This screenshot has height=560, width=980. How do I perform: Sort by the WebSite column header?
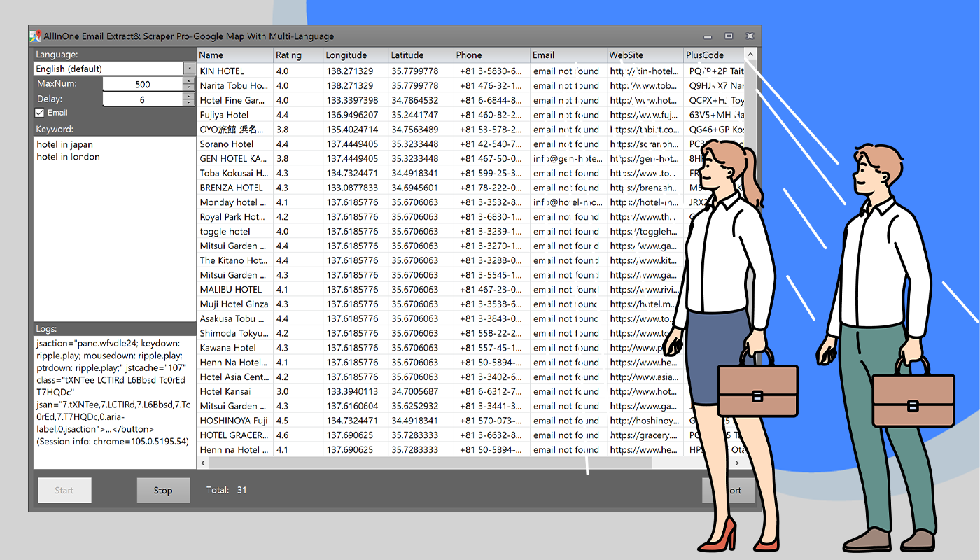coord(645,55)
